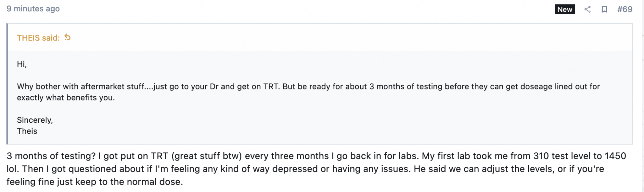This screenshot has height=192, width=644.
Task: Click the "9 minutes ago" timestamp
Action: point(33,9)
